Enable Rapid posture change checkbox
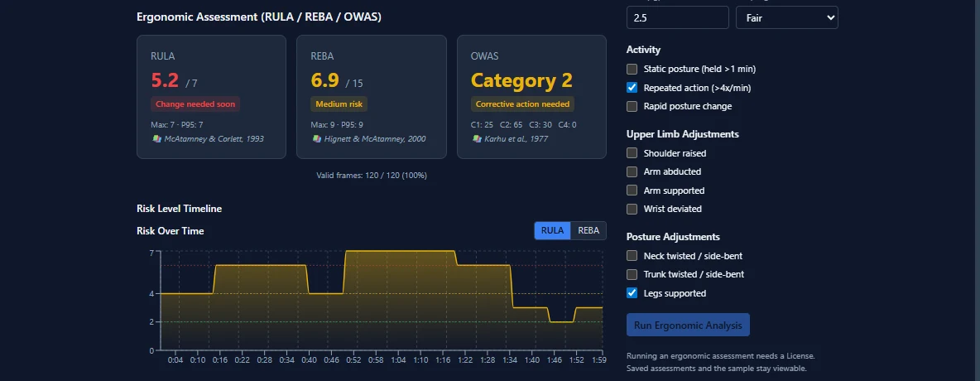The image size is (980, 381). click(632, 106)
